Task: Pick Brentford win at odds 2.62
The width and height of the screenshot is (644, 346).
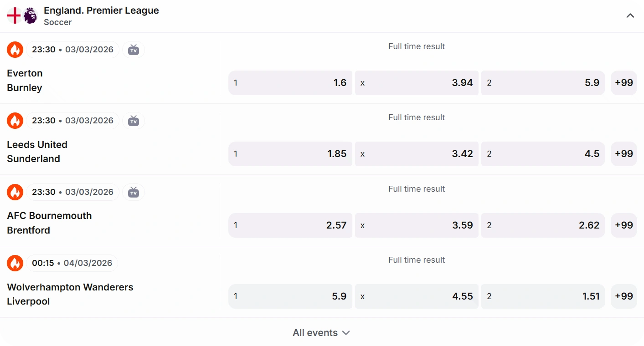Action: pyautogui.click(x=543, y=225)
